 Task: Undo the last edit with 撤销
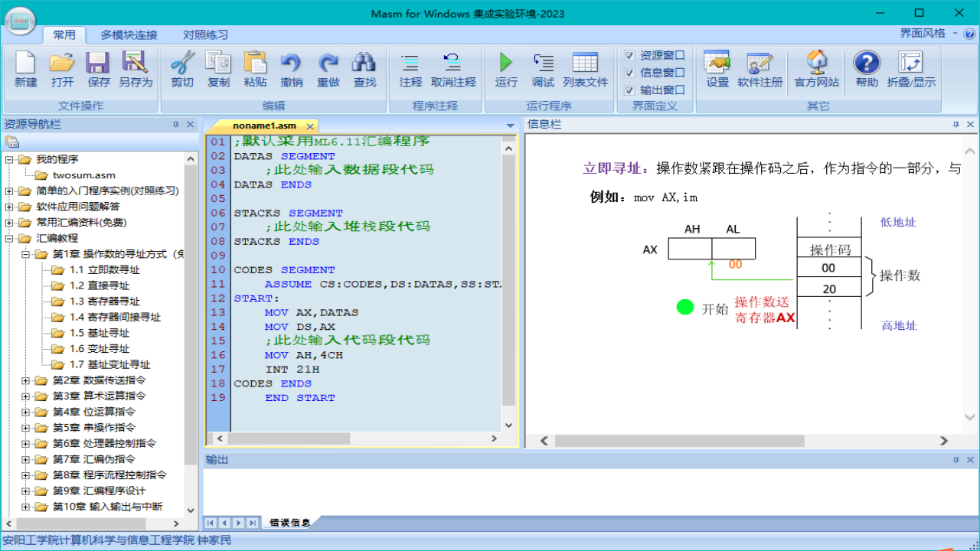[x=291, y=70]
